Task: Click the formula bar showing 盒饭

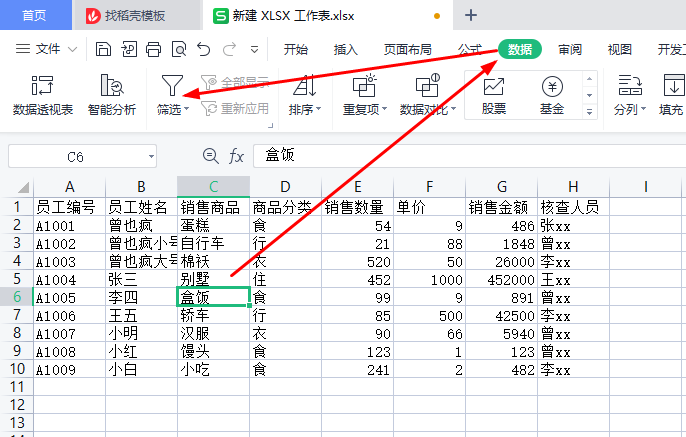Action: (469, 156)
